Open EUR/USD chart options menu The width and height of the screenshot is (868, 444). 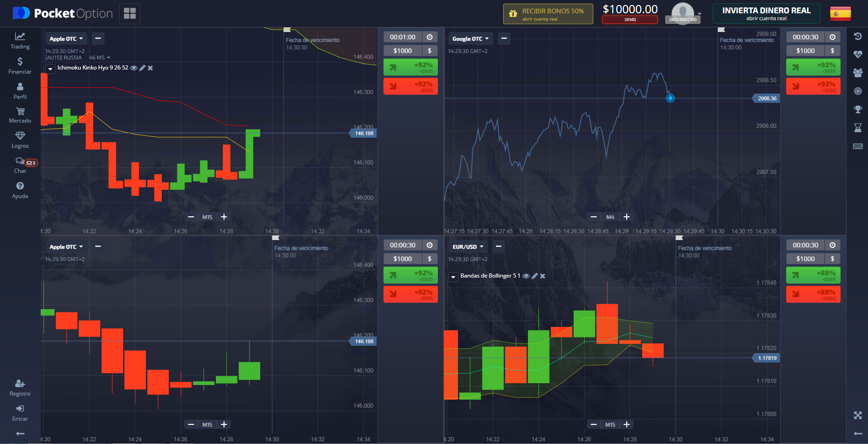(x=499, y=246)
